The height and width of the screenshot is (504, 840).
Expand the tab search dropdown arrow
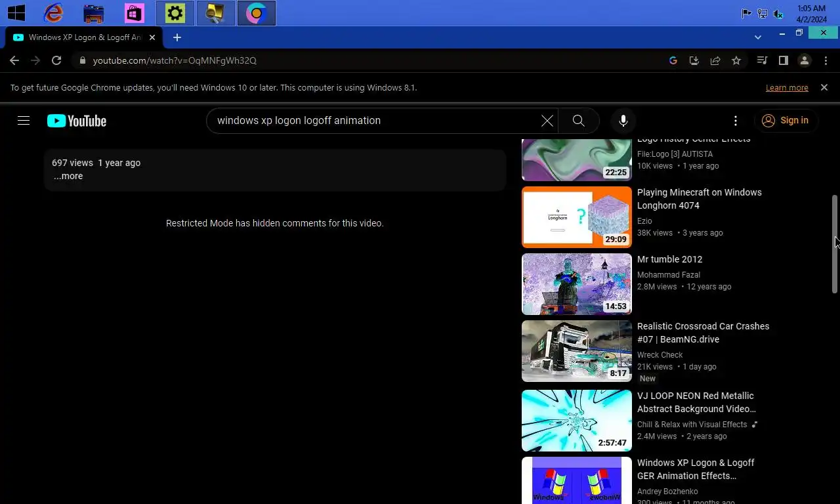[x=758, y=37]
